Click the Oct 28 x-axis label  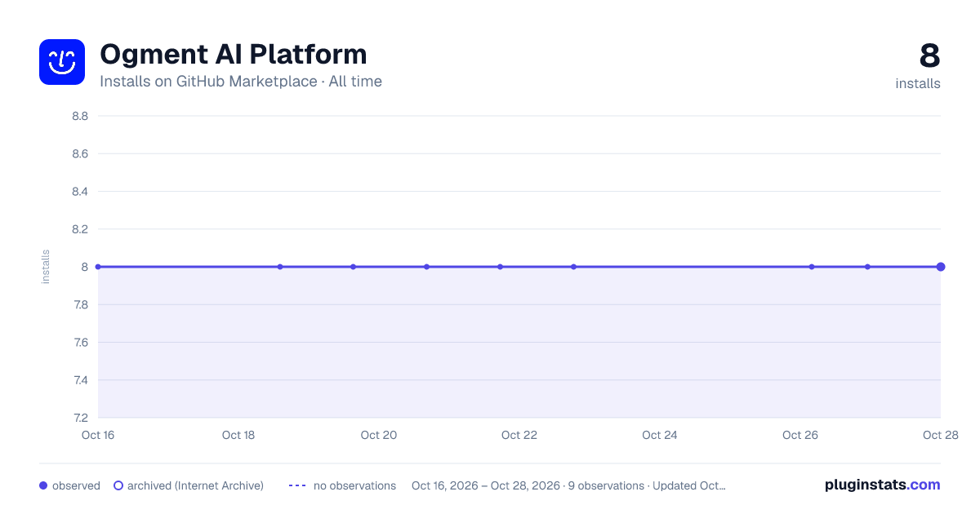pyautogui.click(x=941, y=435)
